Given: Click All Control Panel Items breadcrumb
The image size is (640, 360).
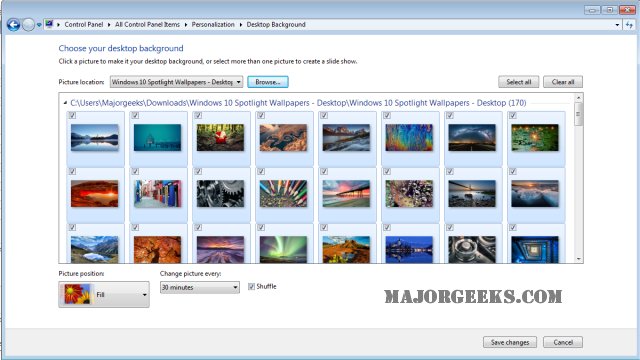Looking at the screenshot, I should [x=147, y=24].
